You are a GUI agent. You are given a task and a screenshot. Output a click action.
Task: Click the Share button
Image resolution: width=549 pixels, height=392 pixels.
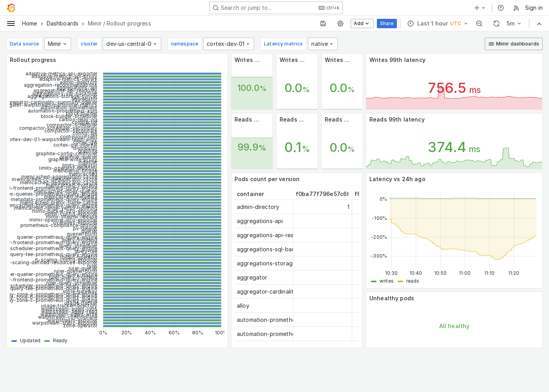(x=387, y=24)
